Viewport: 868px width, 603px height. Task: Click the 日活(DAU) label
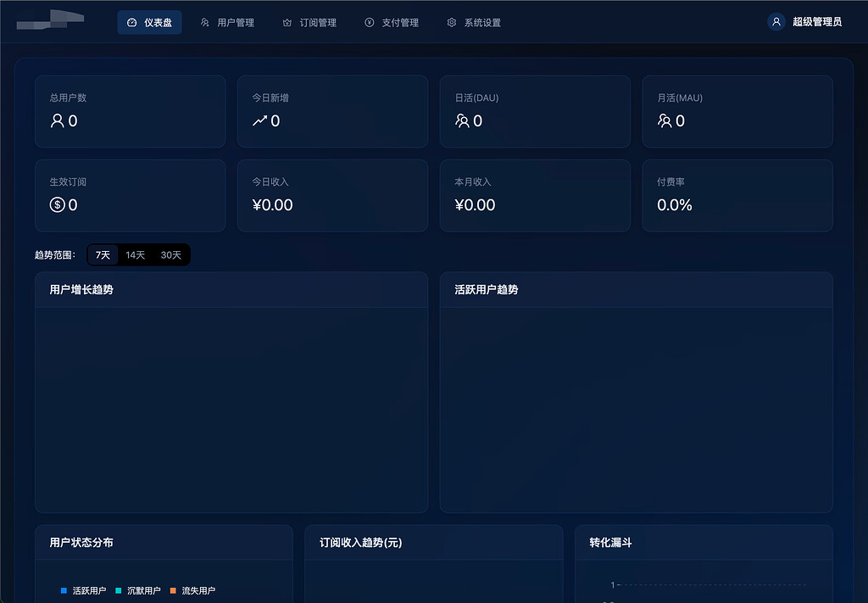click(x=476, y=98)
